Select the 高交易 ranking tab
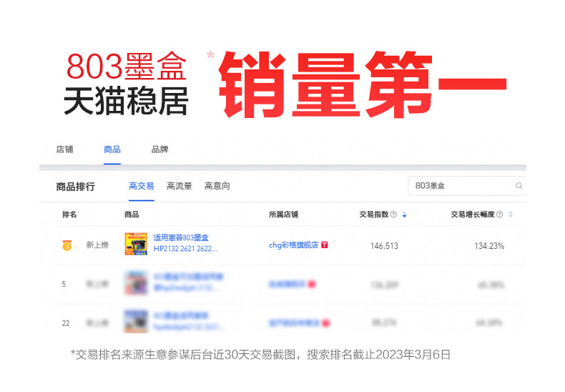The image size is (565, 392). [142, 186]
